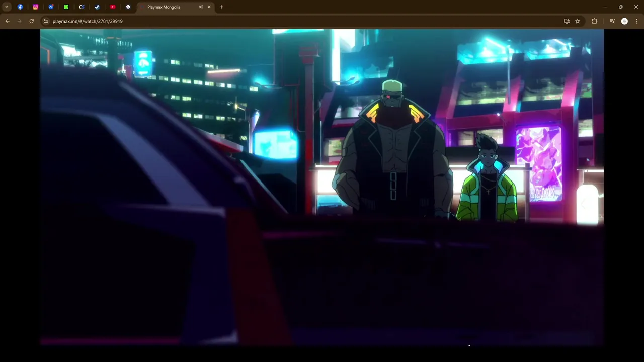The width and height of the screenshot is (644, 362).
Task: Switch to the green K pinned tab
Action: point(66,7)
